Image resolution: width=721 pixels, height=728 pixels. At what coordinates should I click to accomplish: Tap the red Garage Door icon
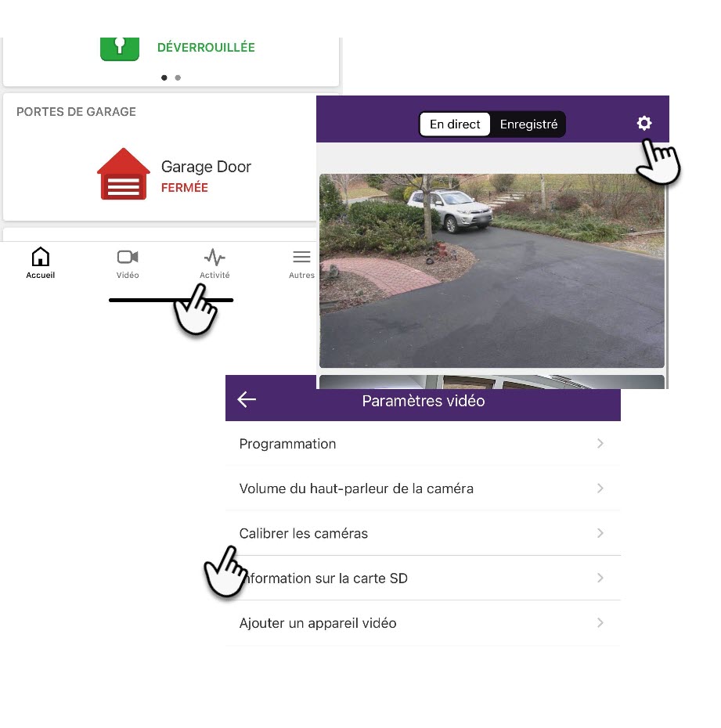tap(124, 174)
